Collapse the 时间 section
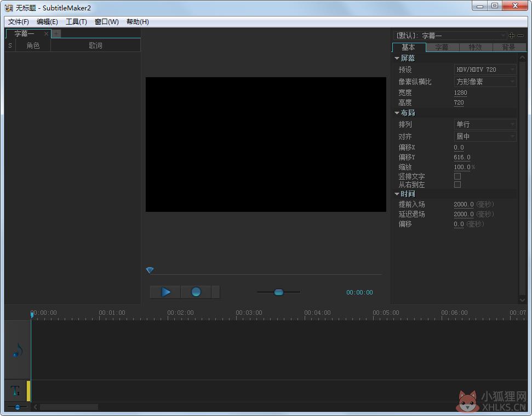Viewport: 532px width, 416px height. click(x=397, y=194)
